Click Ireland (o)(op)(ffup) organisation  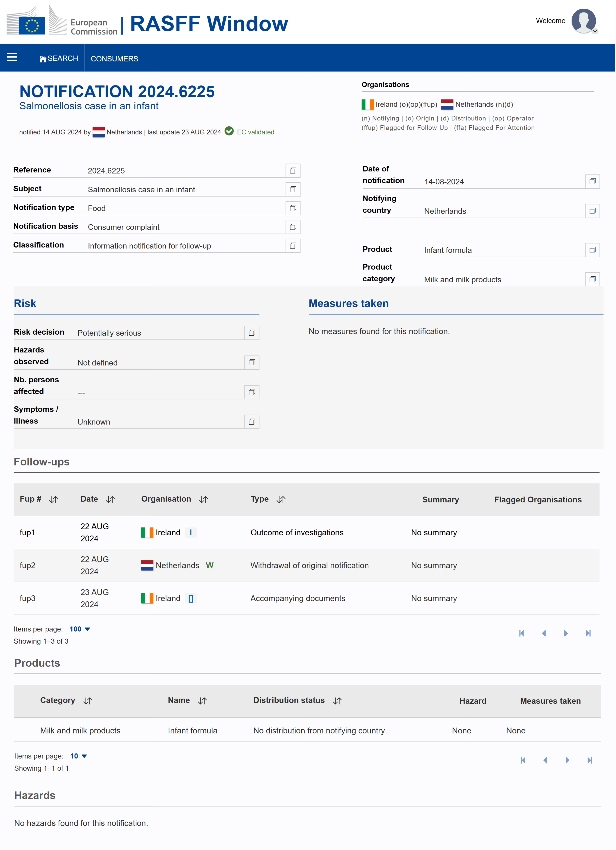tap(399, 105)
